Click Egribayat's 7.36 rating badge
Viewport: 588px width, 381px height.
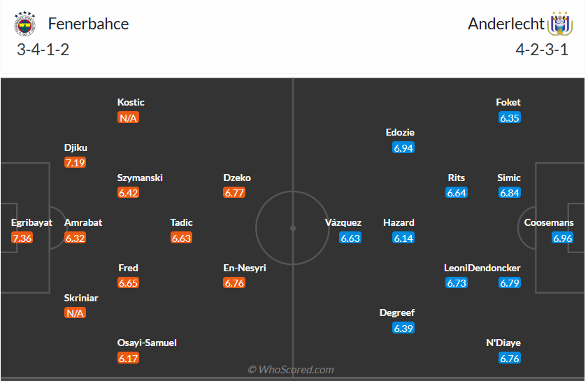(x=22, y=238)
